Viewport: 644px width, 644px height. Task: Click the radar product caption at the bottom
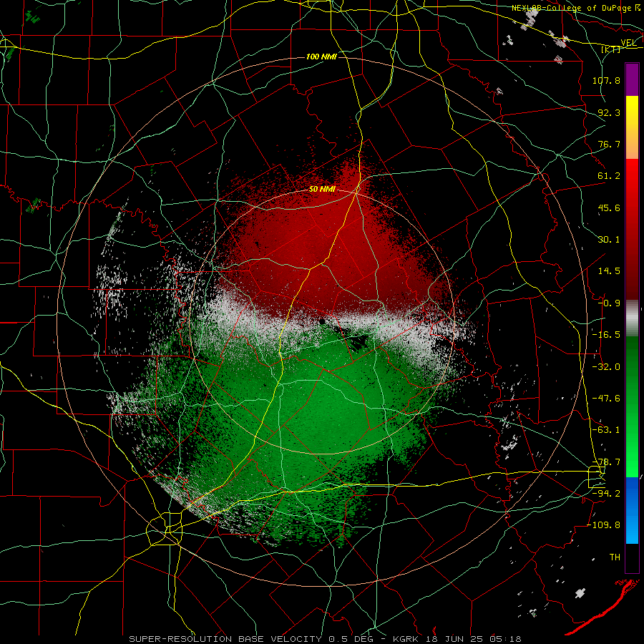pyautogui.click(x=326, y=639)
